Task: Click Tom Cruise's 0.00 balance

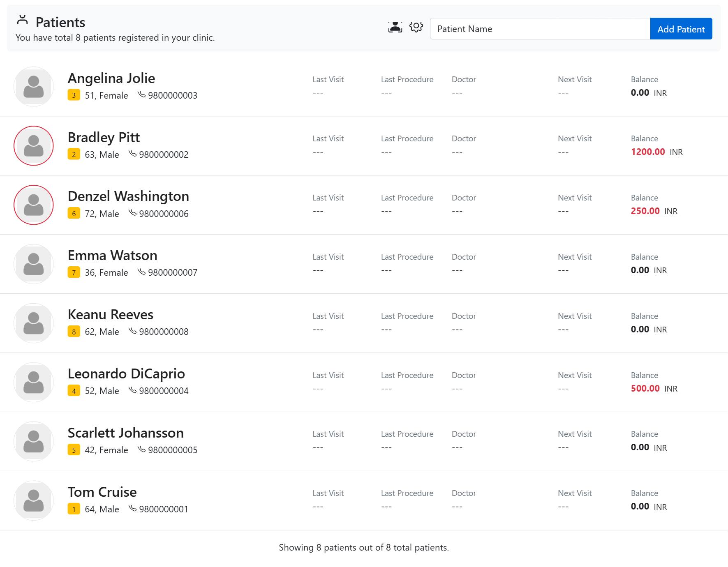Action: pyautogui.click(x=640, y=506)
